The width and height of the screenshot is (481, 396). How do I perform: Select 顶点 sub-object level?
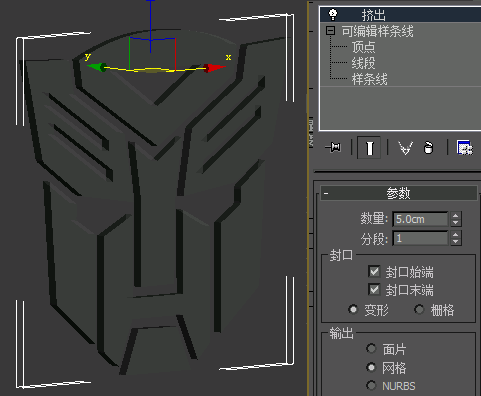click(x=363, y=47)
